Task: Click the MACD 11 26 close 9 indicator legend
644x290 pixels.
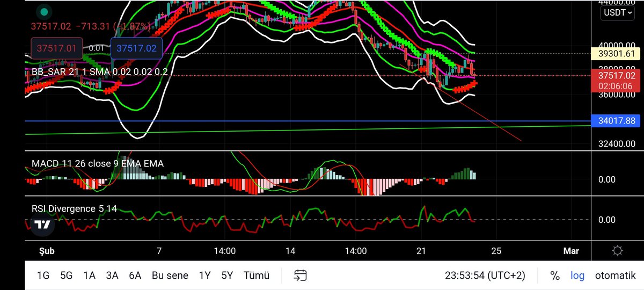Action: click(98, 163)
